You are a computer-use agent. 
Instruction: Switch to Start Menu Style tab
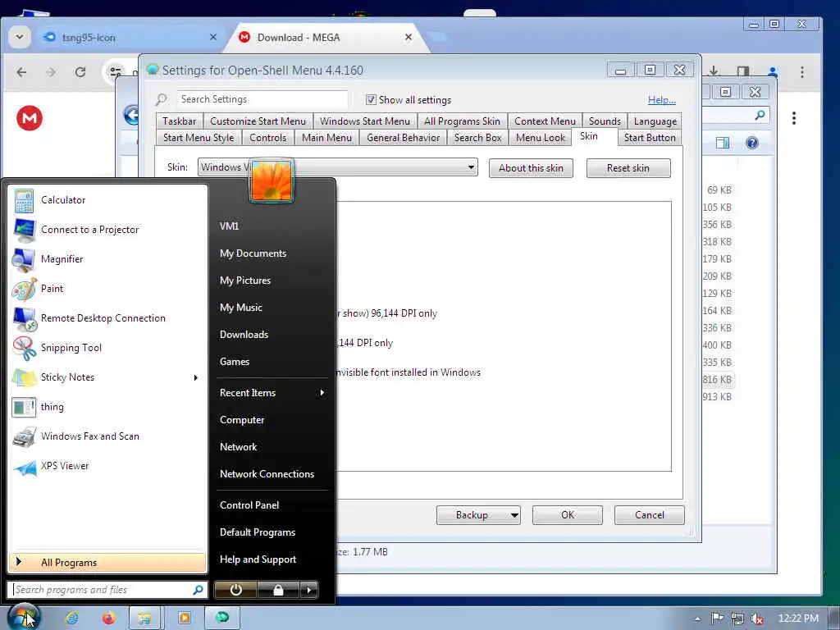199,138
